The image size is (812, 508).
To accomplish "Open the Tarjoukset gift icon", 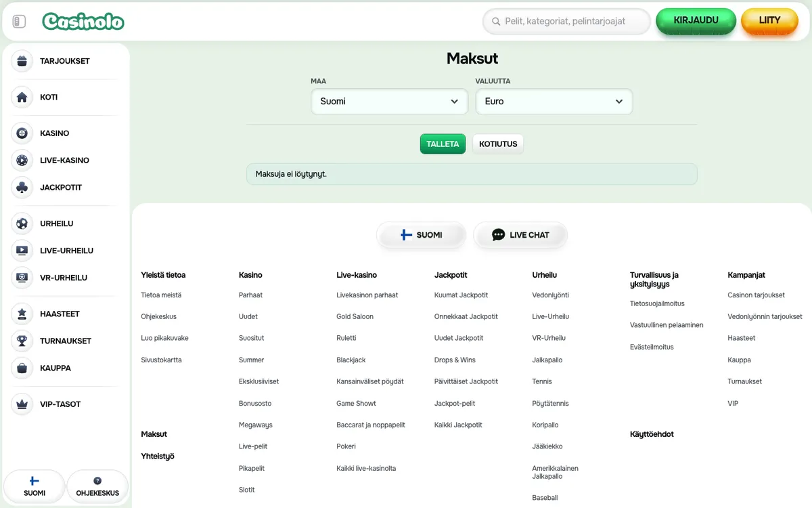I will pos(22,61).
